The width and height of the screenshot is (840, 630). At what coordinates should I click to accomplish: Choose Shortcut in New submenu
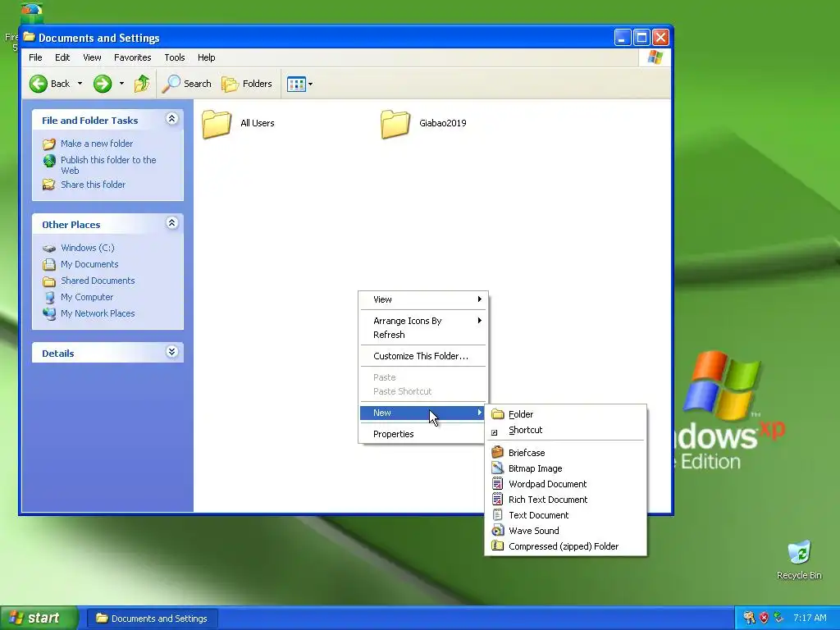pyautogui.click(x=566, y=430)
